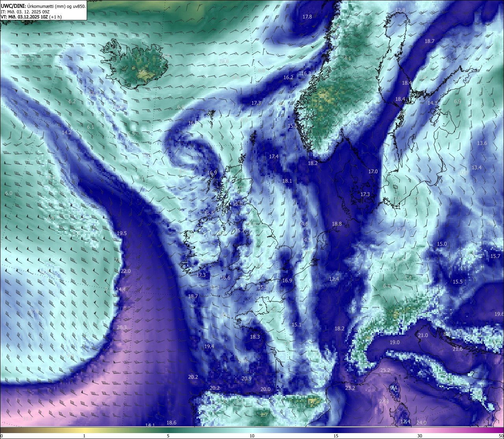The width and height of the screenshot is (504, 439).
Task: Click the 19.4 value on the map
Action: pyautogui.click(x=209, y=346)
